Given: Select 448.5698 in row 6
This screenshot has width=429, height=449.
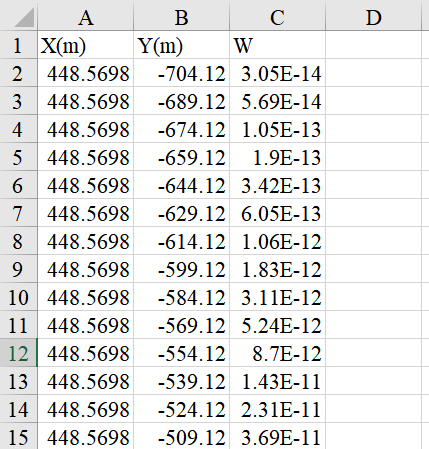Looking at the screenshot, I should tap(86, 185).
